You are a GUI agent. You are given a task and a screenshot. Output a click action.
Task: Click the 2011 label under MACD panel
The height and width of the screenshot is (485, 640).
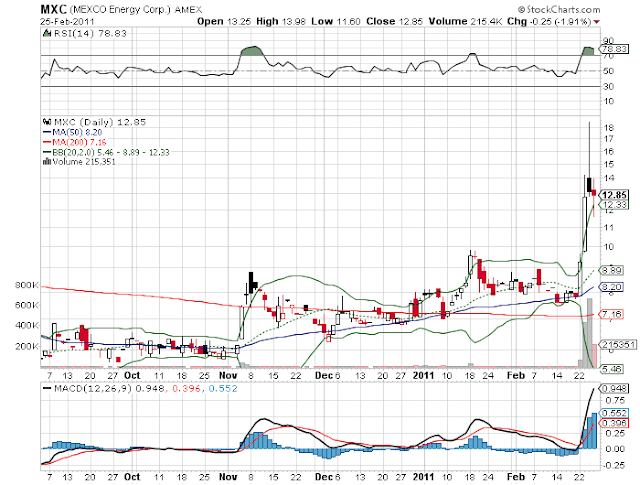click(423, 477)
